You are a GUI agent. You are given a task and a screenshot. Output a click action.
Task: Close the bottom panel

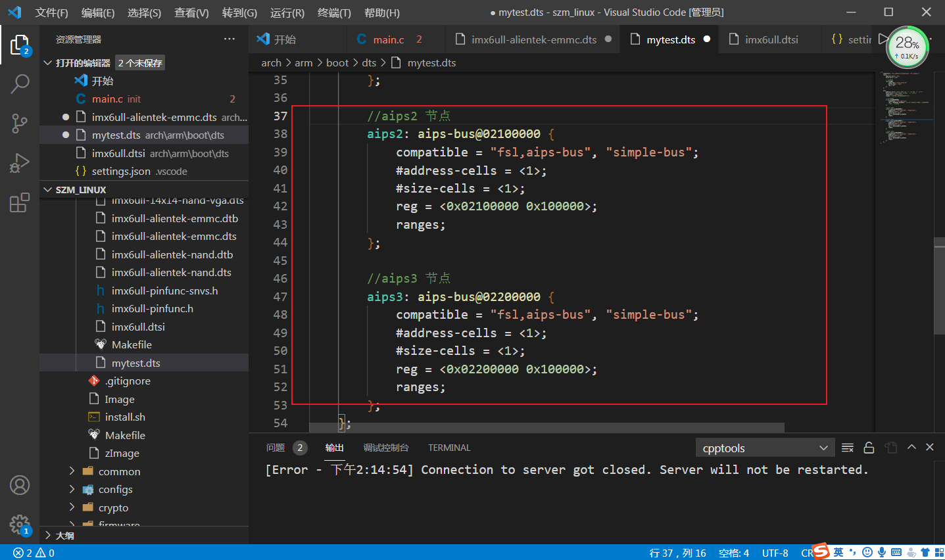(930, 447)
